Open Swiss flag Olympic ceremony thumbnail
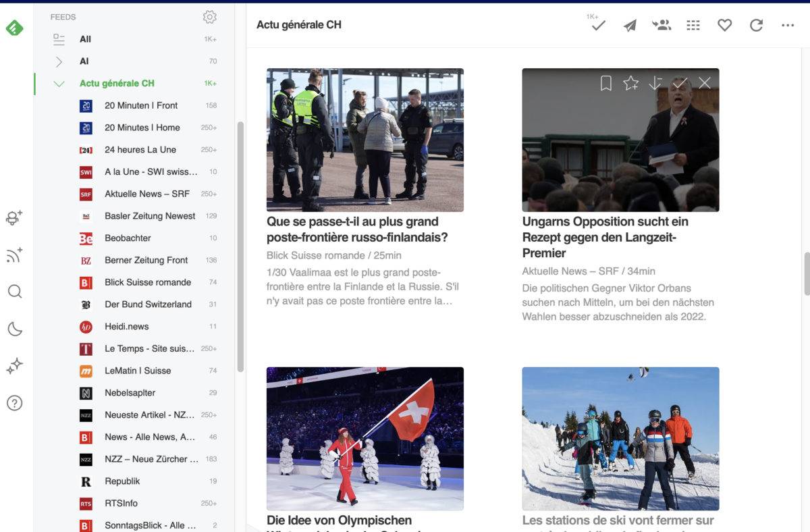810x532 pixels. coord(365,439)
